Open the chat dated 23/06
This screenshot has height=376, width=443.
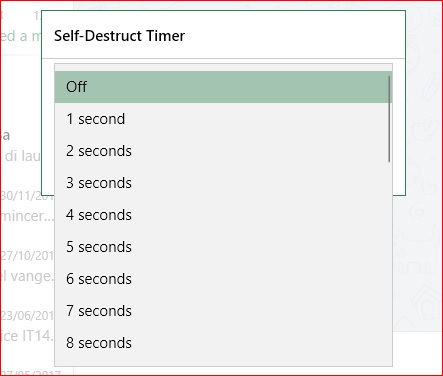pyautogui.click(x=27, y=326)
